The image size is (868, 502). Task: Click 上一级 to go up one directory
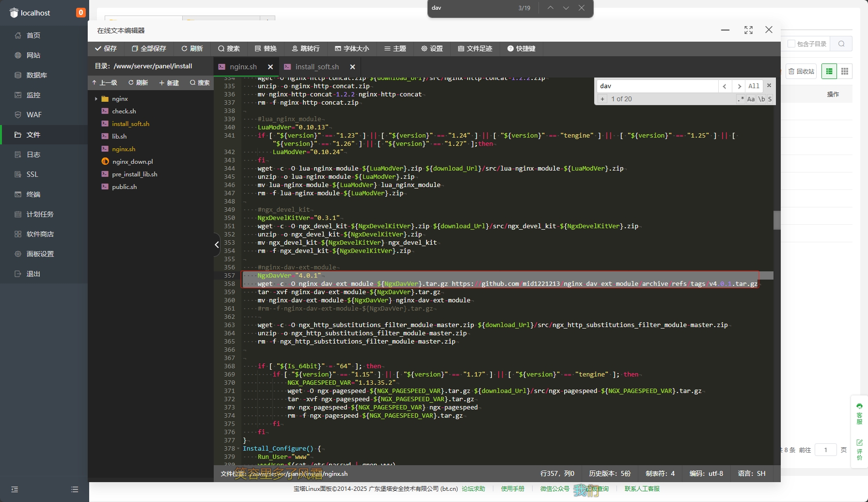coord(105,83)
